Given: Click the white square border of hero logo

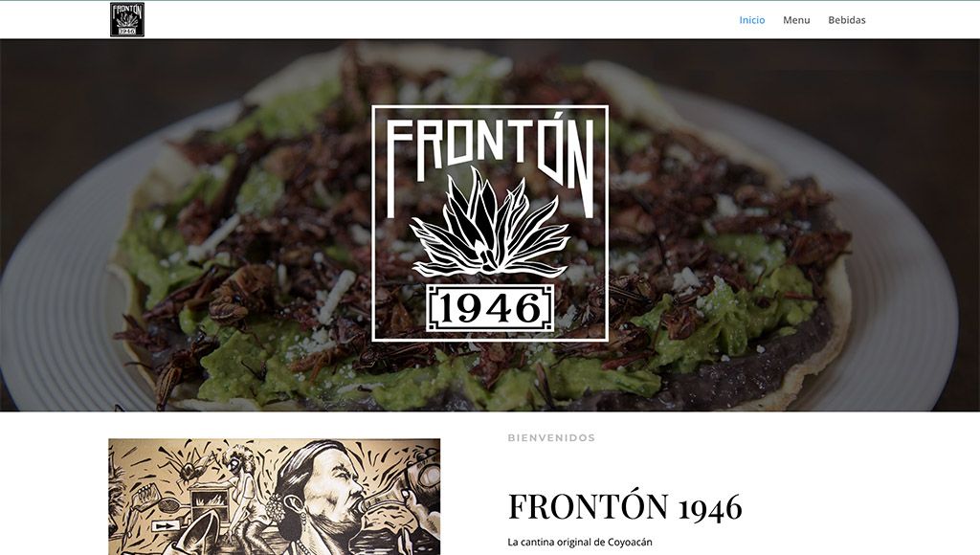Looking at the screenshot, I should click(490, 224).
